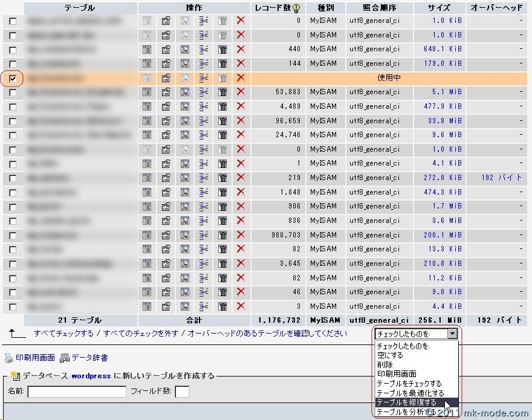Click the structure icon for the 219-record table
The height and width of the screenshot is (420, 532).
point(166,178)
